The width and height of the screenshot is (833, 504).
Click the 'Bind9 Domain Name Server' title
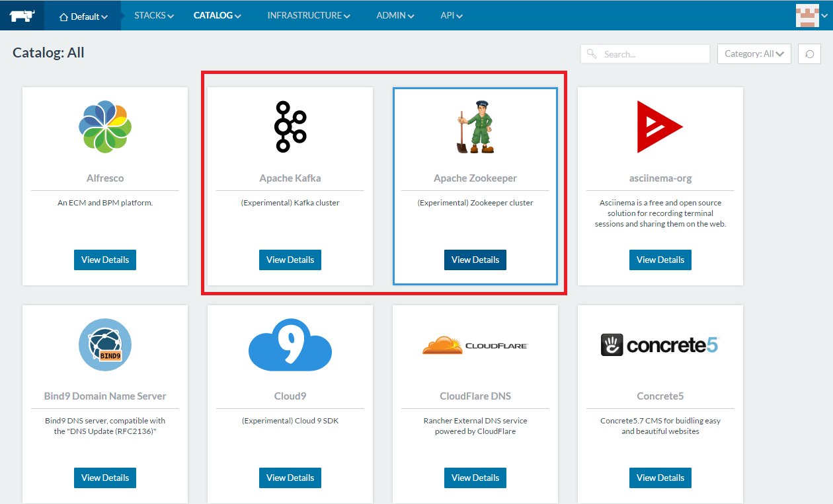[105, 396]
